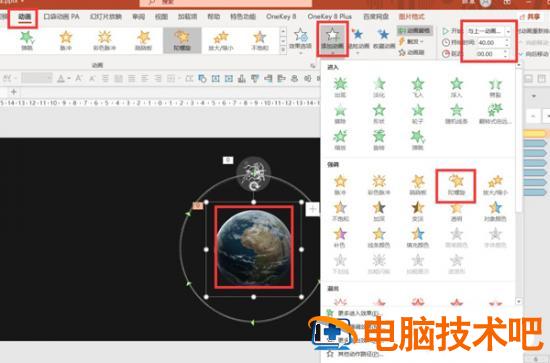Open the 动画 ribbon tab

[25, 16]
